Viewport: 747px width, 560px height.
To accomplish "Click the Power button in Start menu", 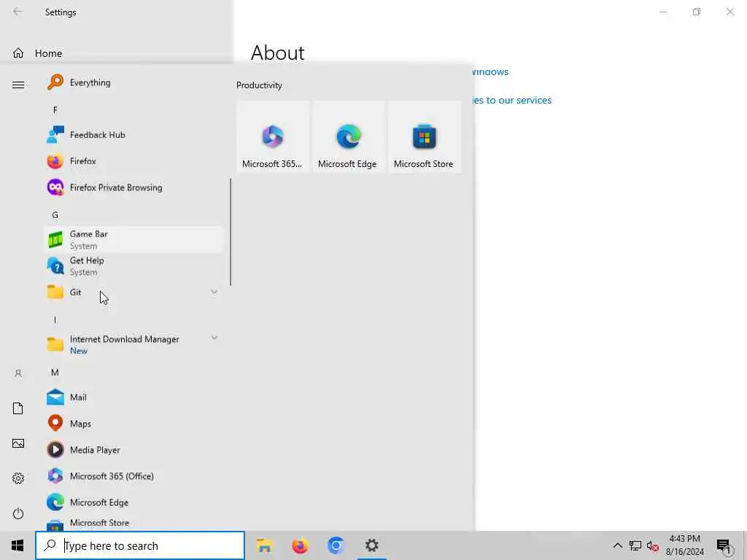I will pyautogui.click(x=18, y=513).
